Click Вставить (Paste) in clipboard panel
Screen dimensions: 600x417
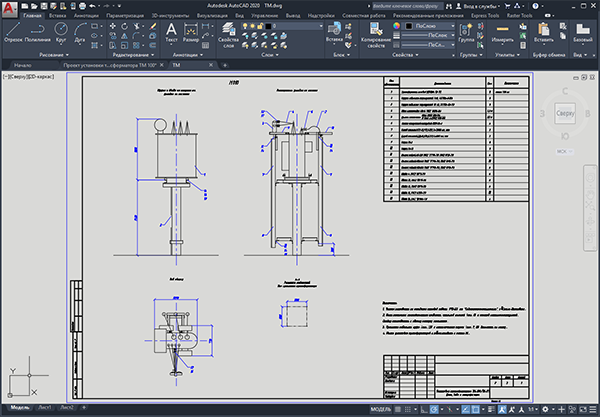coord(544,33)
